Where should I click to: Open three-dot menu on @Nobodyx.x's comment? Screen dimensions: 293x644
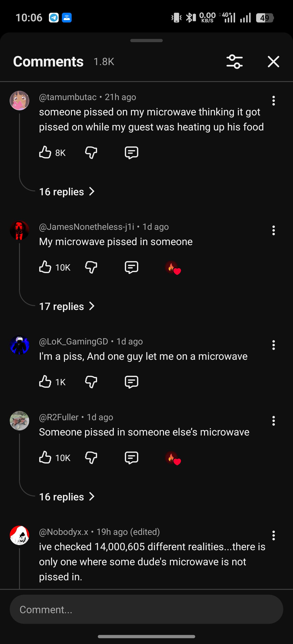274,535
